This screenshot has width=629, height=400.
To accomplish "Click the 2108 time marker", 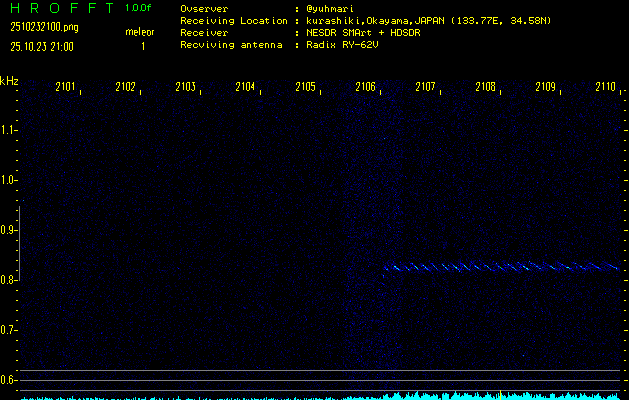I will [485, 87].
